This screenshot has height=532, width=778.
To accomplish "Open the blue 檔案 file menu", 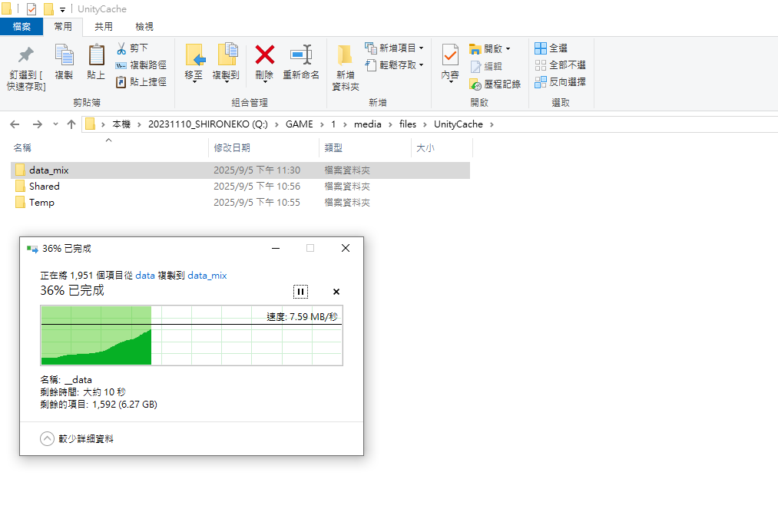I will point(22,26).
